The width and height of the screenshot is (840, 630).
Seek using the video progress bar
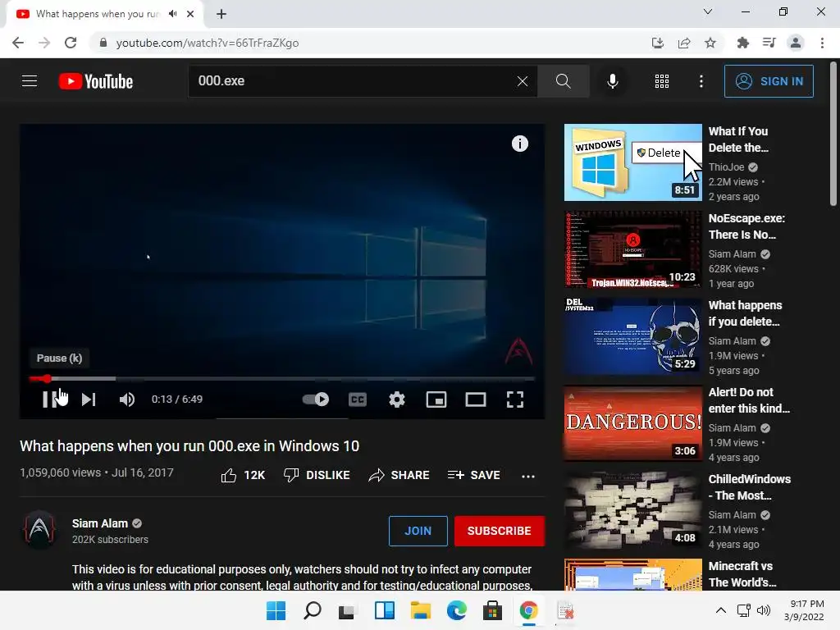(282, 378)
